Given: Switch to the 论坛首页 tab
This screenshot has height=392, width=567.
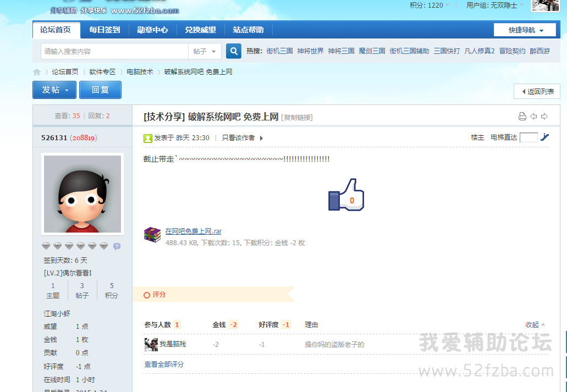Looking at the screenshot, I should tap(56, 30).
